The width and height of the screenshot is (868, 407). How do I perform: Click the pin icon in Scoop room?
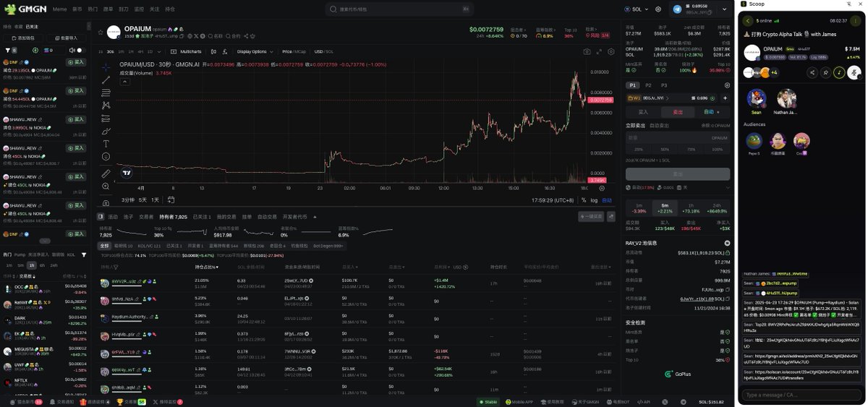point(825,72)
